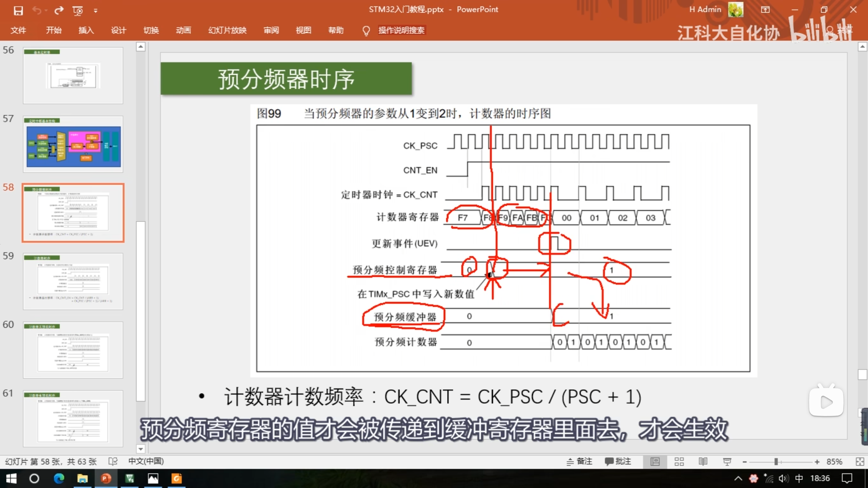Screen dimensions: 868x488
Task: Click the 85% zoom level button
Action: pos(834,462)
